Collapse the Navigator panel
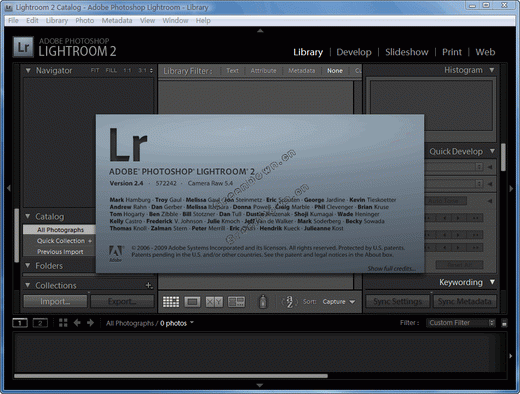This screenshot has width=520, height=394. (28, 70)
